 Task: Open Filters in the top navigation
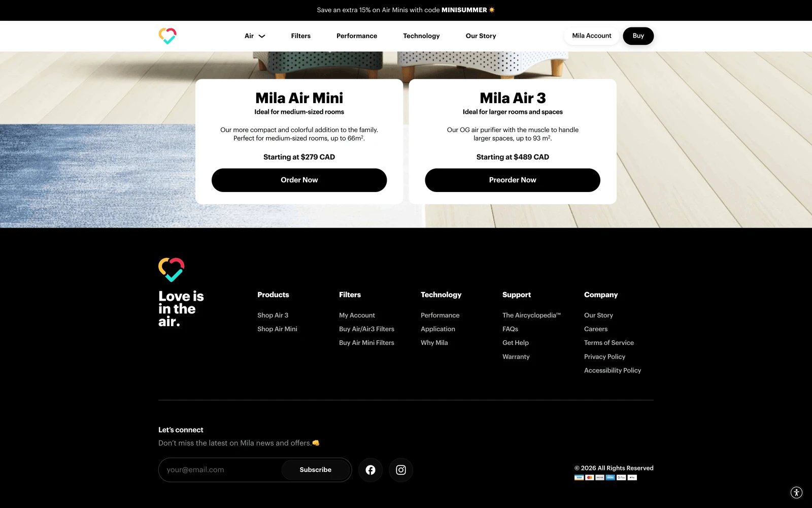pyautogui.click(x=301, y=36)
